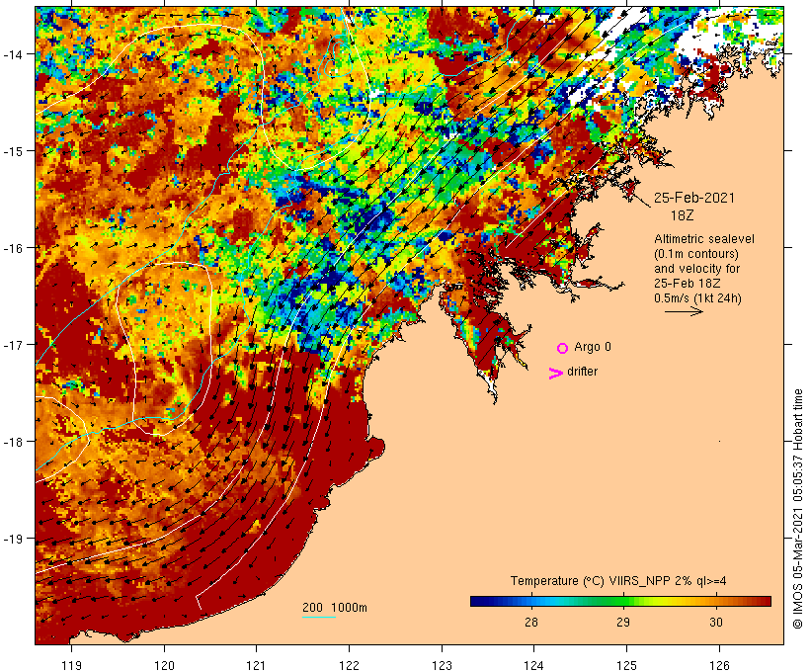Click latitude axis label '-19'
Image resolution: width=810 pixels, height=672 pixels.
coord(12,539)
